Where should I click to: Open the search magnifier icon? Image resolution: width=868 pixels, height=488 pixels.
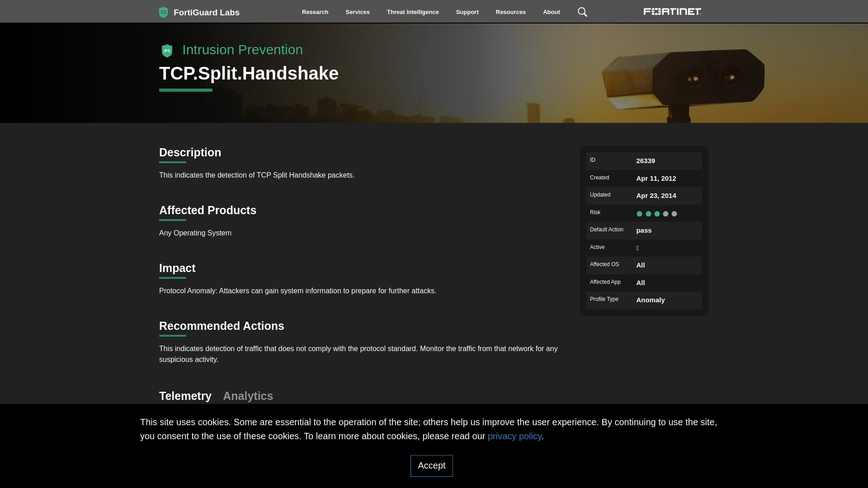pyautogui.click(x=582, y=12)
